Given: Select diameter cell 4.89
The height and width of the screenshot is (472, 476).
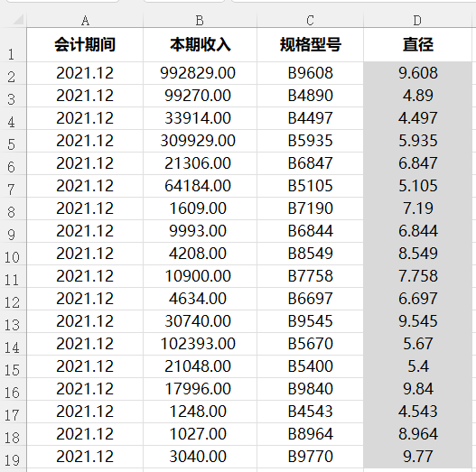Looking at the screenshot, I should pos(417,96).
